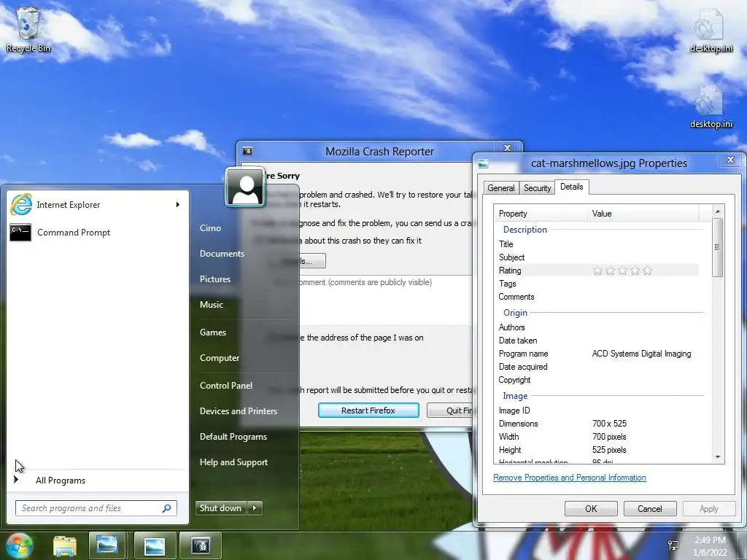The width and height of the screenshot is (747, 560).
Task: Click the Command Prompt icon in Start menu
Action: [x=20, y=233]
